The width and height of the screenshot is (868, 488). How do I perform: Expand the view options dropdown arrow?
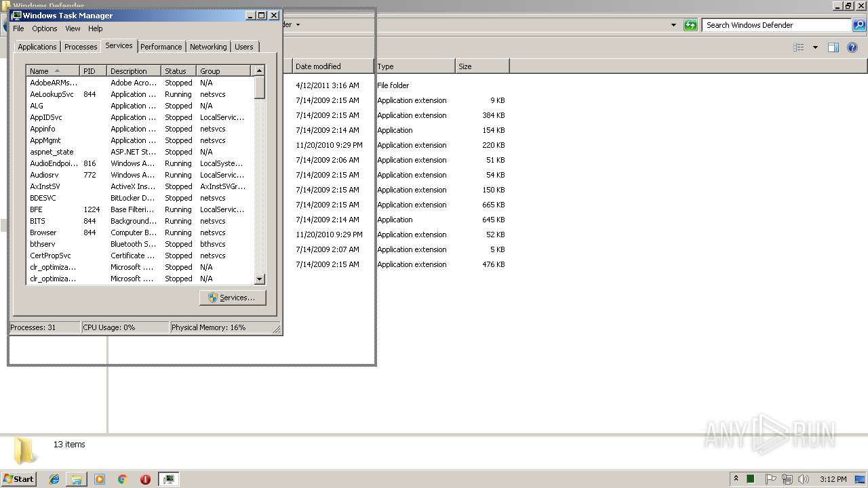[815, 47]
